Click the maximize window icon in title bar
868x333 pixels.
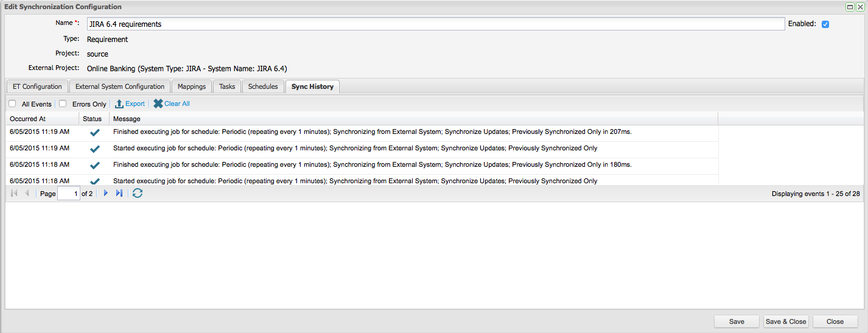pyautogui.click(x=850, y=7)
